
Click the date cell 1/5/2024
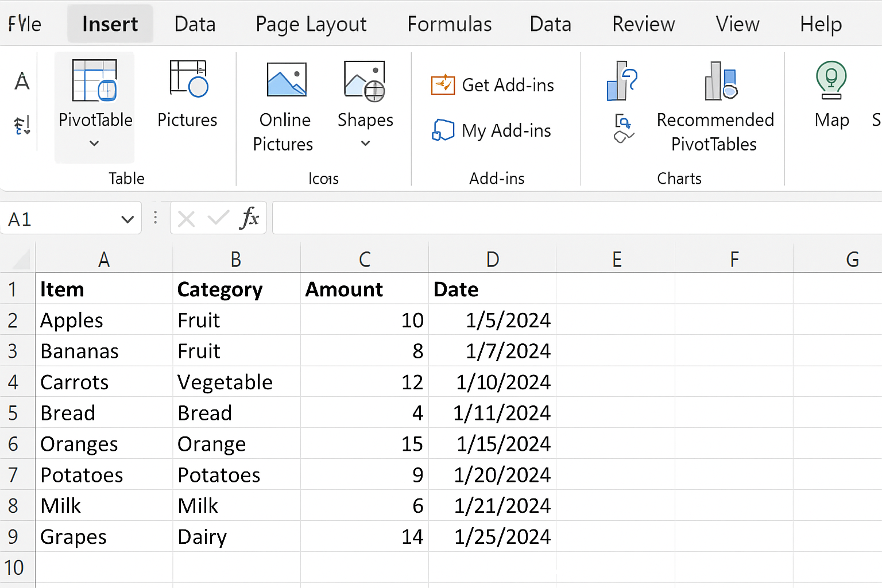tap(493, 320)
